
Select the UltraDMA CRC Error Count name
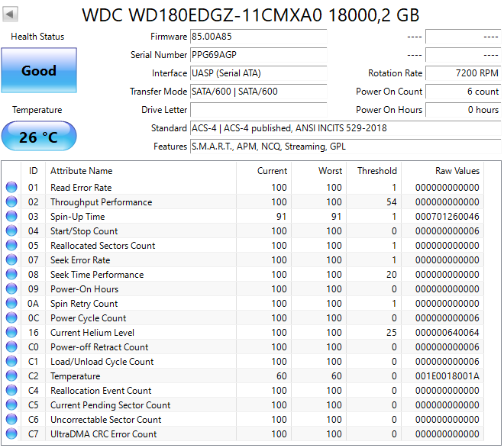[x=104, y=434]
